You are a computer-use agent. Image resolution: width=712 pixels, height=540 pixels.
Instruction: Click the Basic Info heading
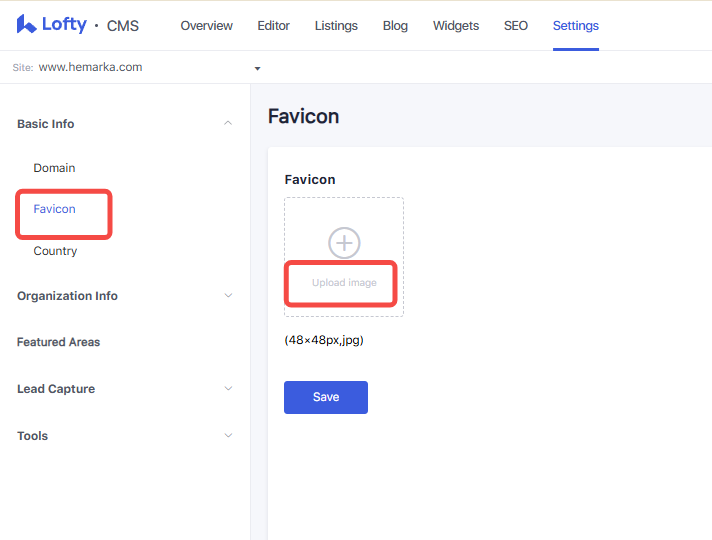pyautogui.click(x=45, y=124)
